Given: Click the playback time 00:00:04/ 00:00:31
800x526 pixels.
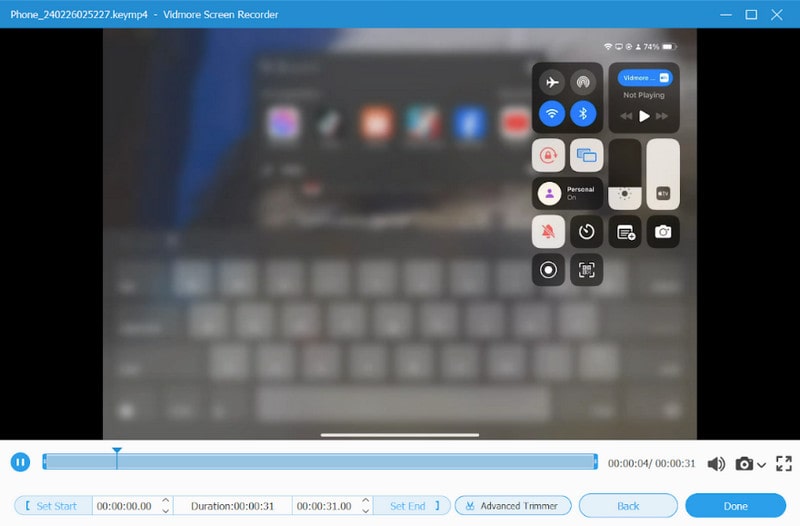Looking at the screenshot, I should (652, 463).
